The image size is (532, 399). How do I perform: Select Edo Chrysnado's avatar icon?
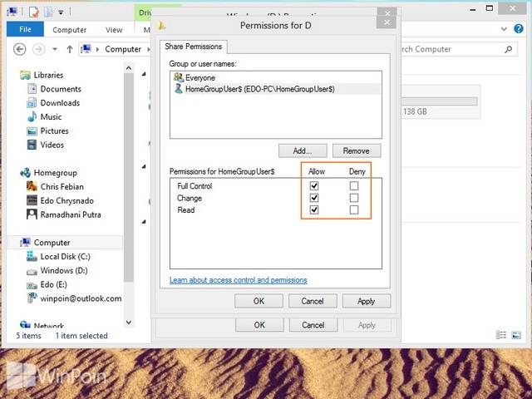[x=32, y=200]
